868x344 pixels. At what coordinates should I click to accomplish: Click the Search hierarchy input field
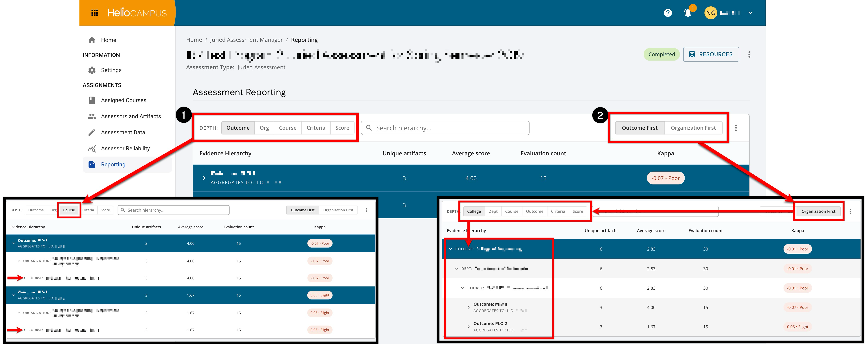(x=445, y=128)
